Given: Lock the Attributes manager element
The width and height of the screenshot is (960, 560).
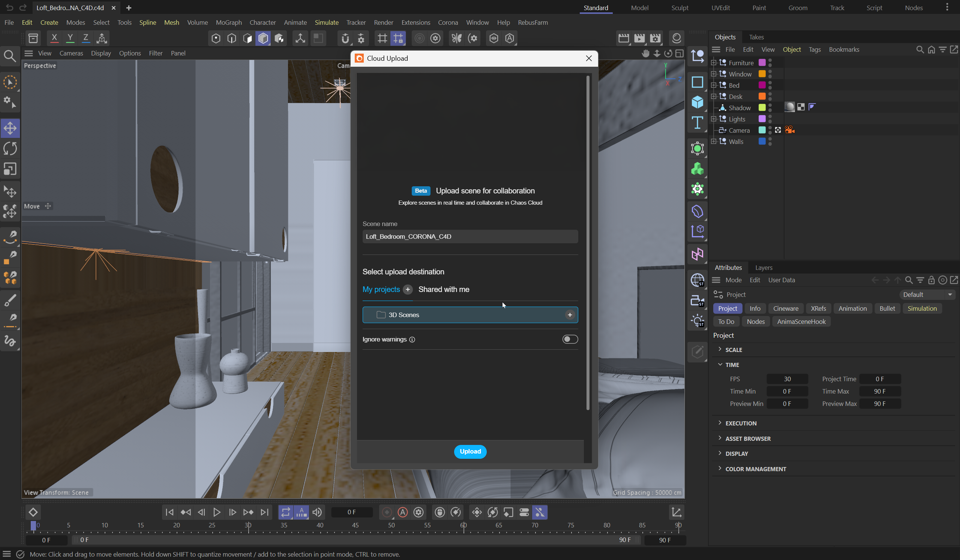Looking at the screenshot, I should point(931,280).
